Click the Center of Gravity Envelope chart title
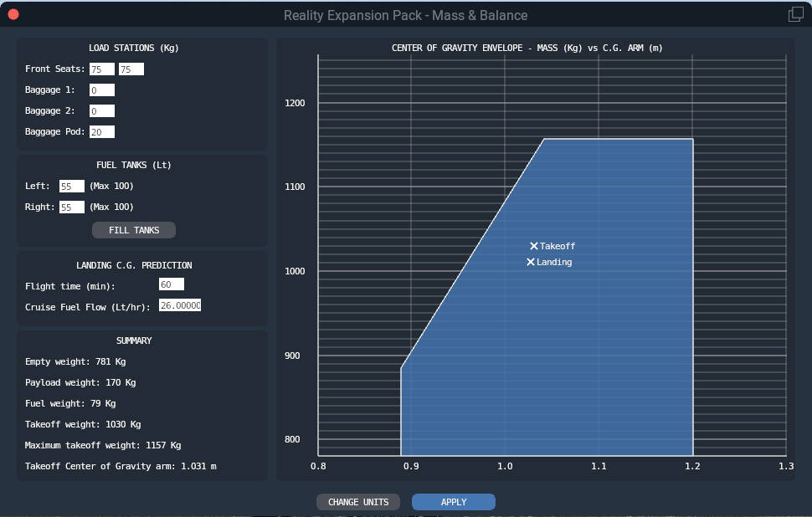The width and height of the screenshot is (812, 517). (x=527, y=49)
